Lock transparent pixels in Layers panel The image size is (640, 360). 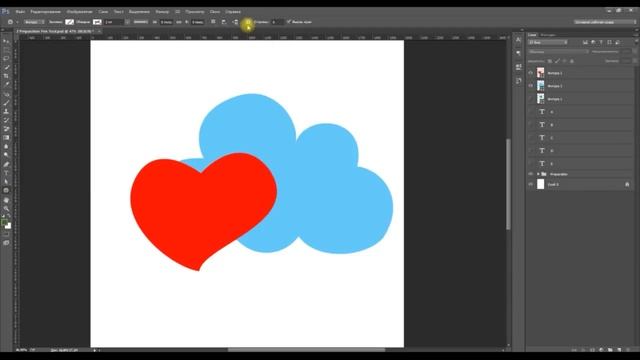(550, 61)
